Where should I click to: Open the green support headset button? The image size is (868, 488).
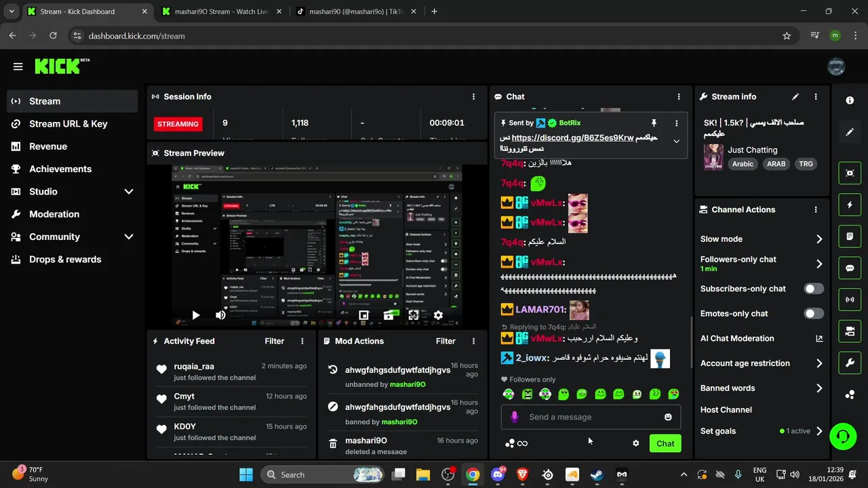(x=843, y=436)
